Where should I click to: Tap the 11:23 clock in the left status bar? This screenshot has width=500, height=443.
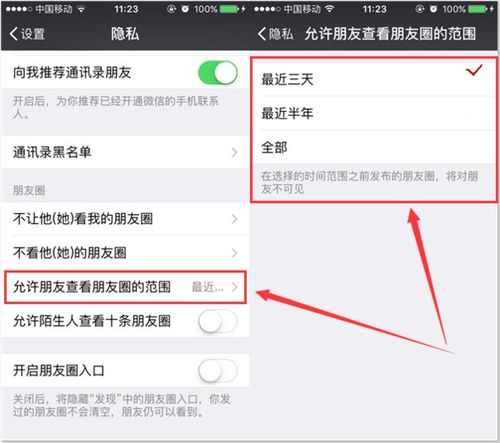click(x=126, y=9)
